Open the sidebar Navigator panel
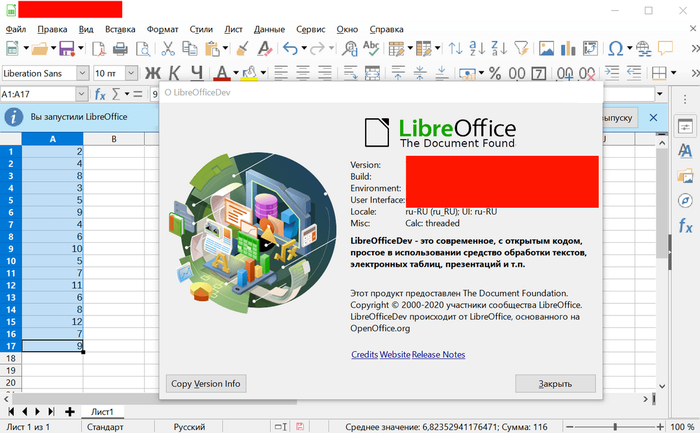Image resolution: width=700 pixels, height=433 pixels. [x=685, y=200]
